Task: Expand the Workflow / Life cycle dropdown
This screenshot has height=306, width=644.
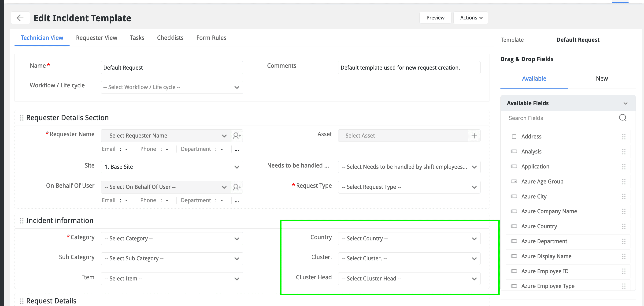Action: [x=172, y=87]
